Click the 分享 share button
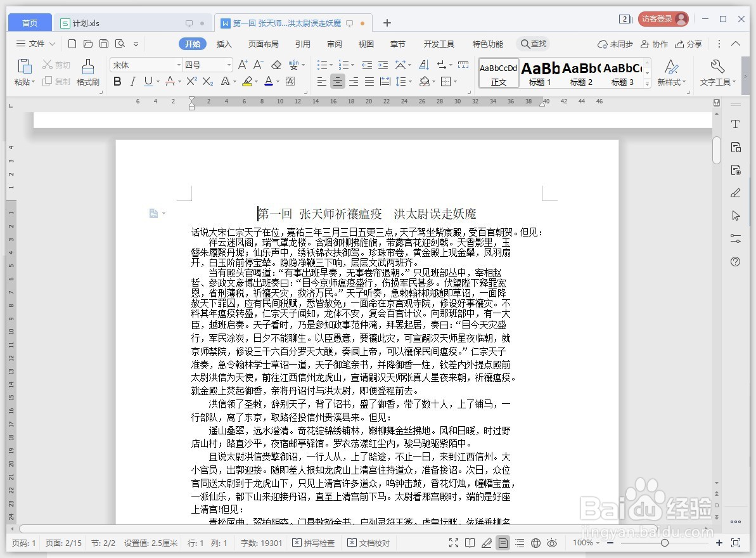The height and width of the screenshot is (558, 756). coord(688,44)
